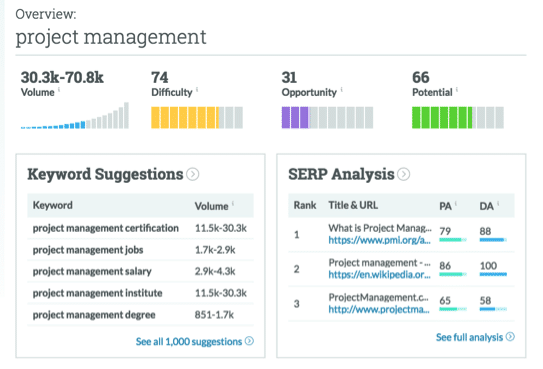Click the Keyword column header
Image resolution: width=543 pixels, height=369 pixels.
point(53,205)
